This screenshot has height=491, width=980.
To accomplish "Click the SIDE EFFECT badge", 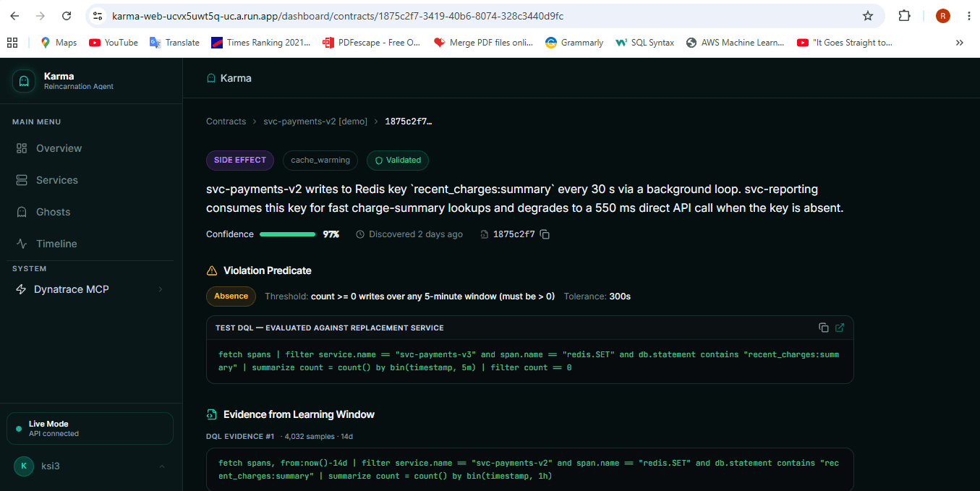I will click(240, 160).
